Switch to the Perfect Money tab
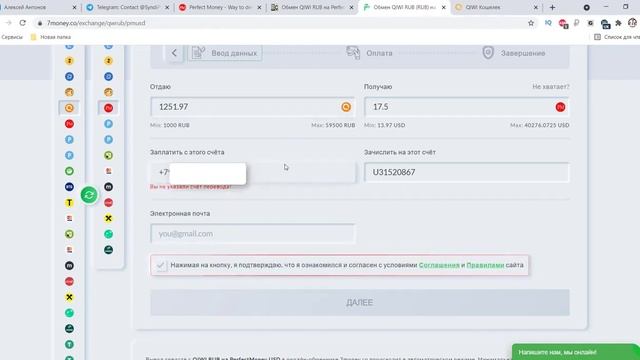Viewport: 640px width, 360px height. 220,7
